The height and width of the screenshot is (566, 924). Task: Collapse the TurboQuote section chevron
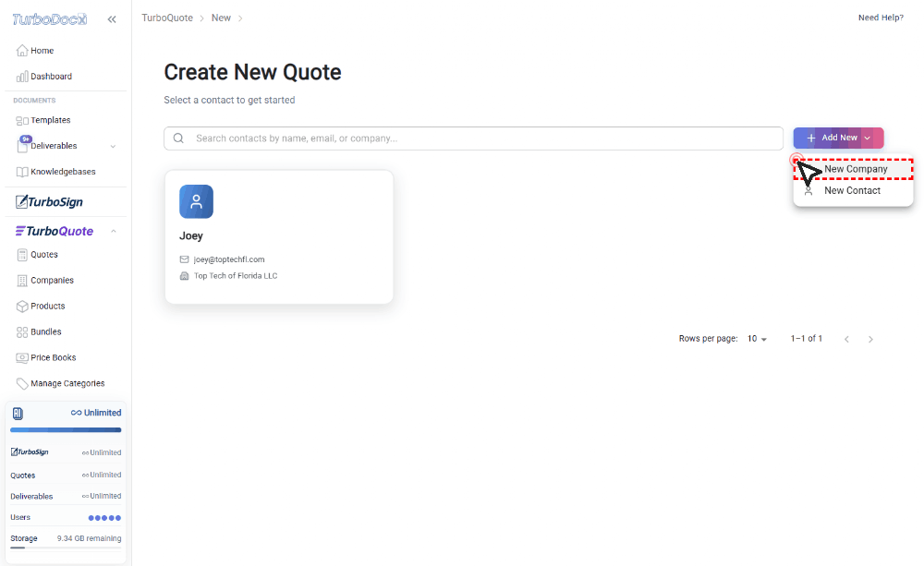pos(114,232)
